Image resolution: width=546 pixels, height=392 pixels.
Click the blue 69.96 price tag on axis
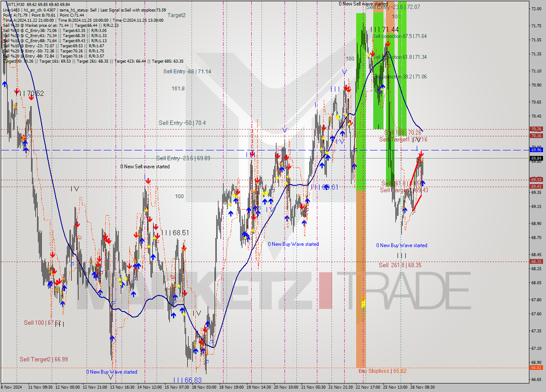(536, 150)
